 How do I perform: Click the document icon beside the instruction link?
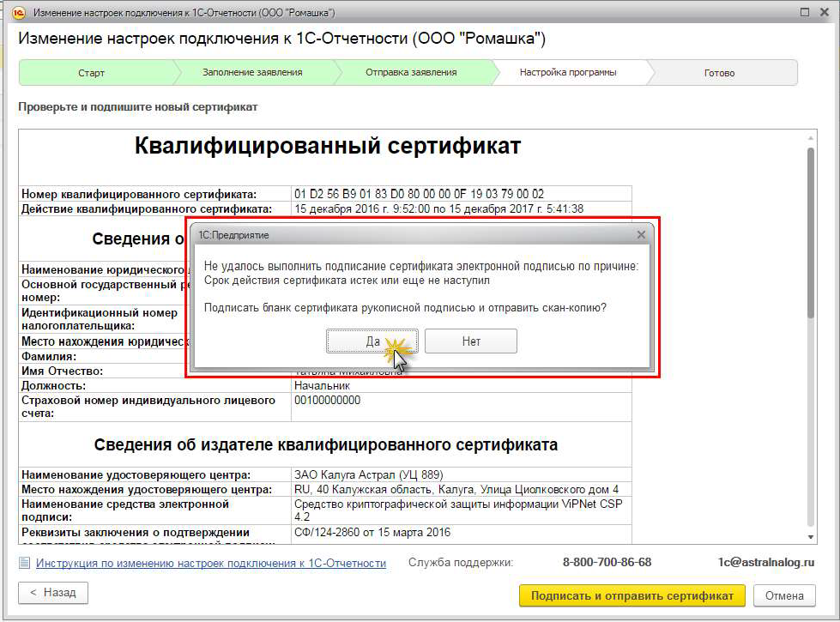[x=24, y=563]
